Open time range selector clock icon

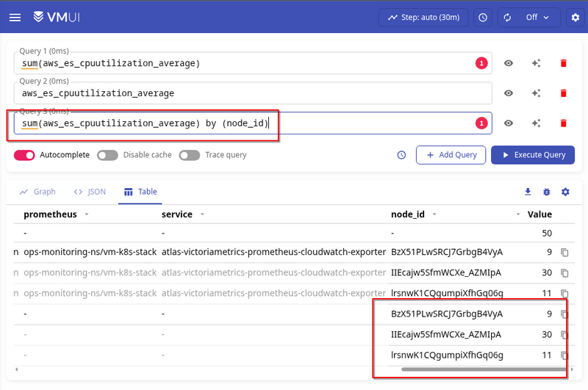[482, 17]
